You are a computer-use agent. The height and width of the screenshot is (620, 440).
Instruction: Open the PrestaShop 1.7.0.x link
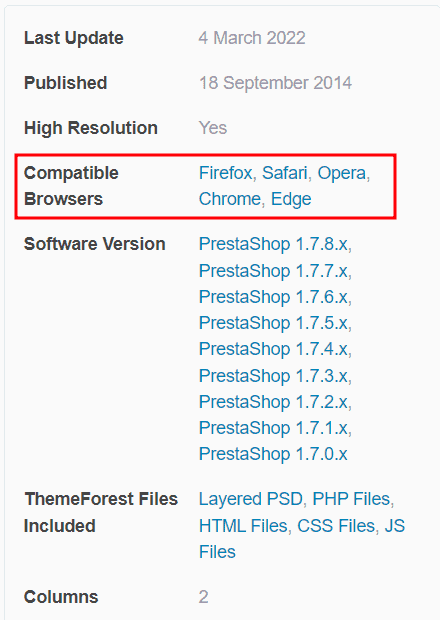273,454
